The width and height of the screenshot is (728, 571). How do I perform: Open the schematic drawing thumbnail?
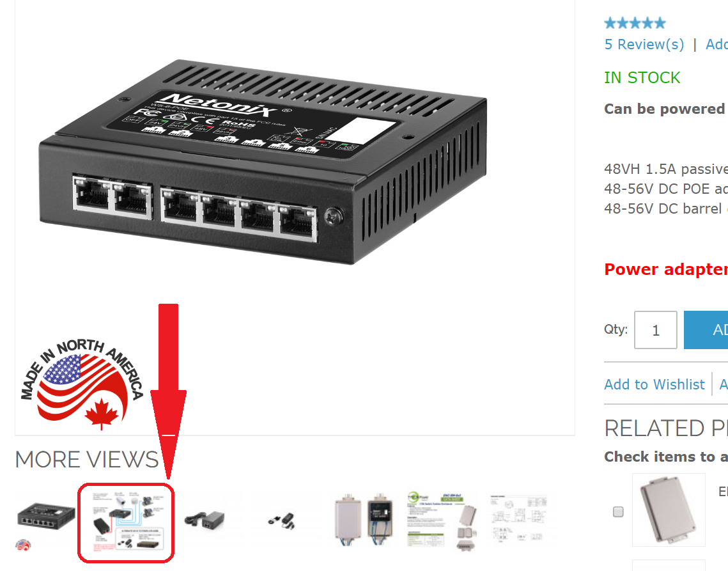[519, 519]
